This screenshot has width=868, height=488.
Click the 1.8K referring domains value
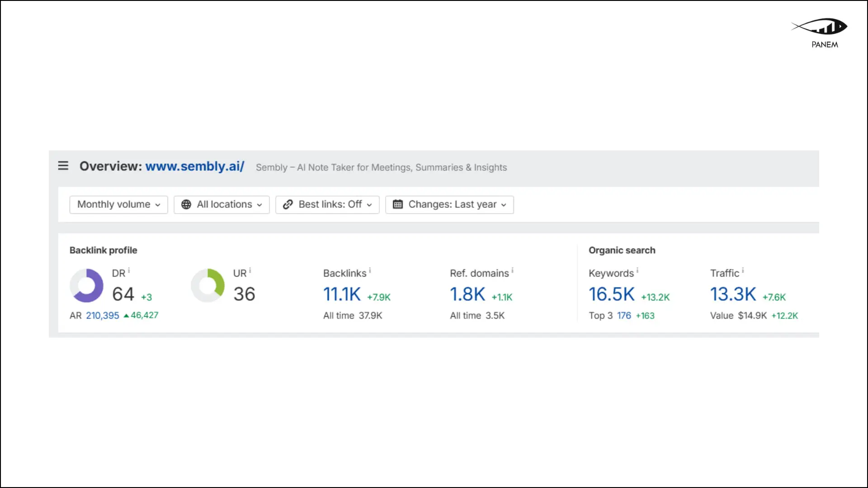click(x=467, y=295)
